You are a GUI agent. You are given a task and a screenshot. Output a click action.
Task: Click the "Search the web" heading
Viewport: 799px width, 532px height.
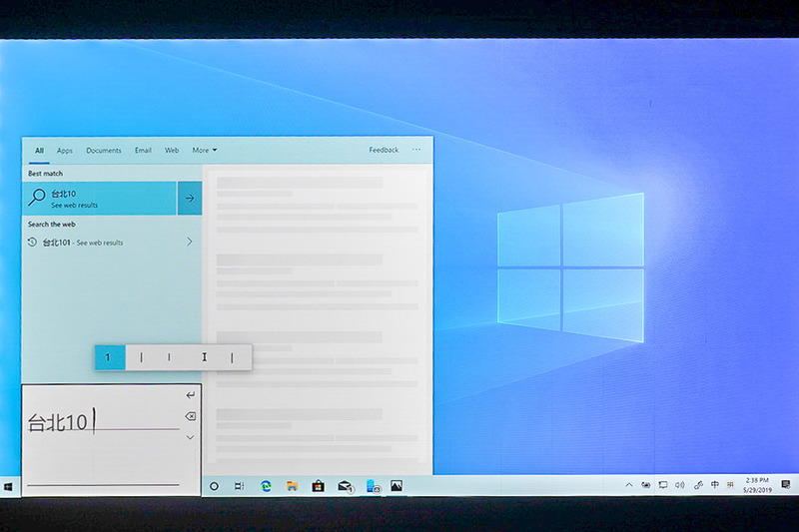tap(52, 224)
